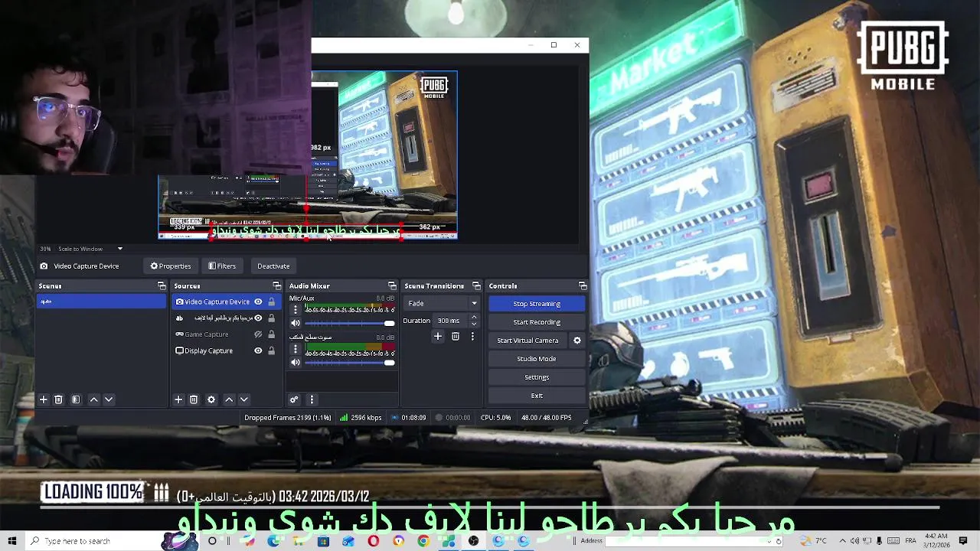Toggle lock on Game Capture source
This screenshot has width=980, height=551.
coord(271,334)
